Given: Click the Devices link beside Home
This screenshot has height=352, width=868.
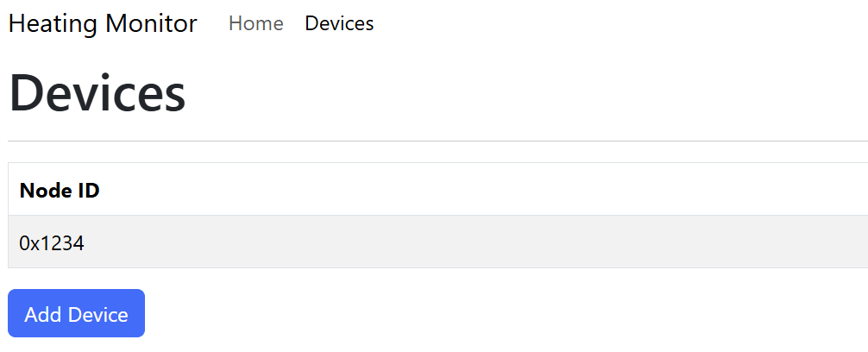Looking at the screenshot, I should 339,23.
